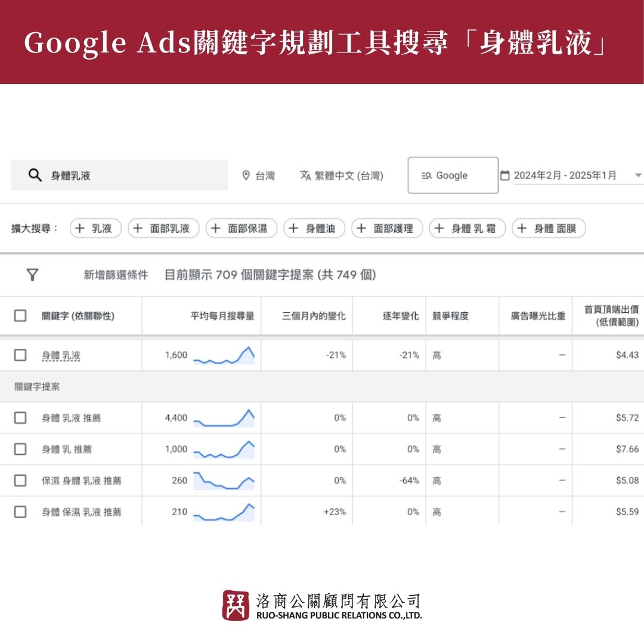Click the search network icon beside Google
644x644 pixels.
426,175
